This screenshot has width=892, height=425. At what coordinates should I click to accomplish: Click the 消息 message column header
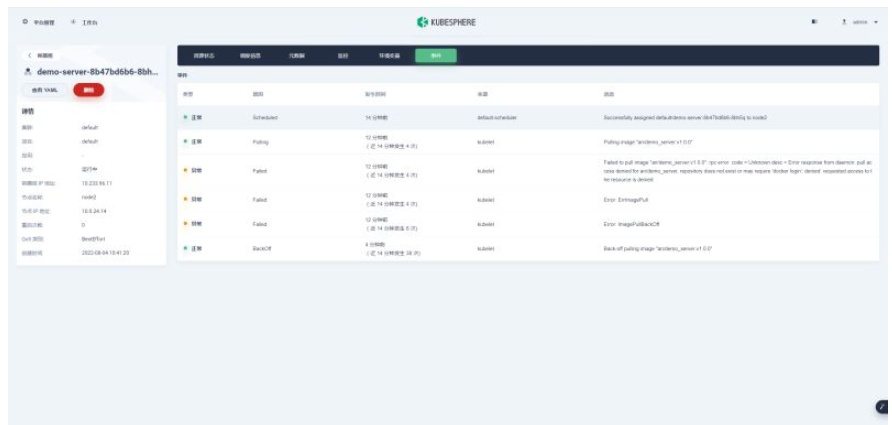[x=608, y=94]
